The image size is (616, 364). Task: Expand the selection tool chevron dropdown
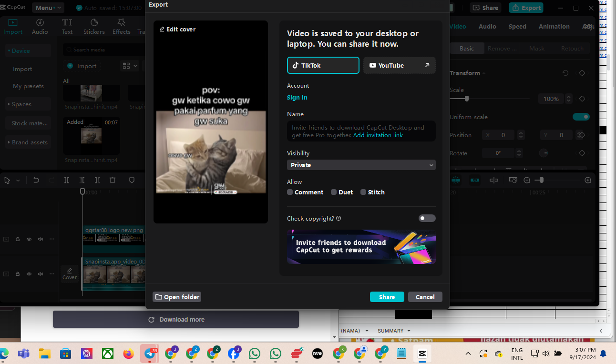pos(18,181)
